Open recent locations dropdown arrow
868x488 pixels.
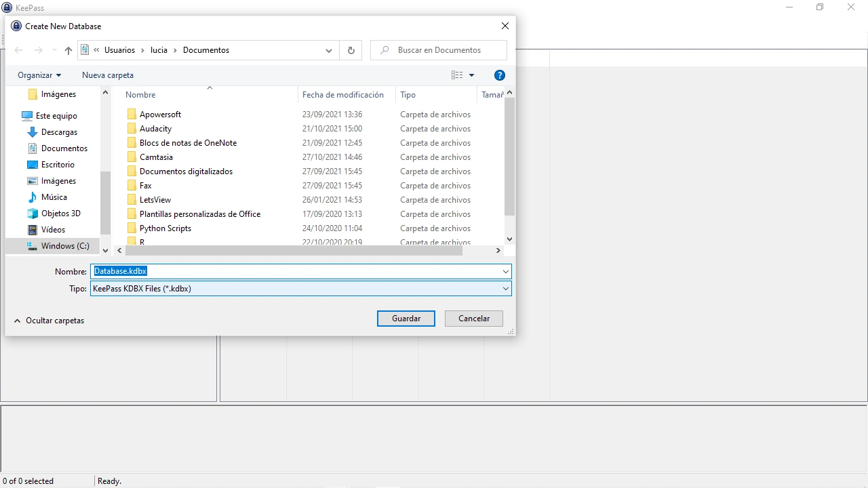point(54,50)
